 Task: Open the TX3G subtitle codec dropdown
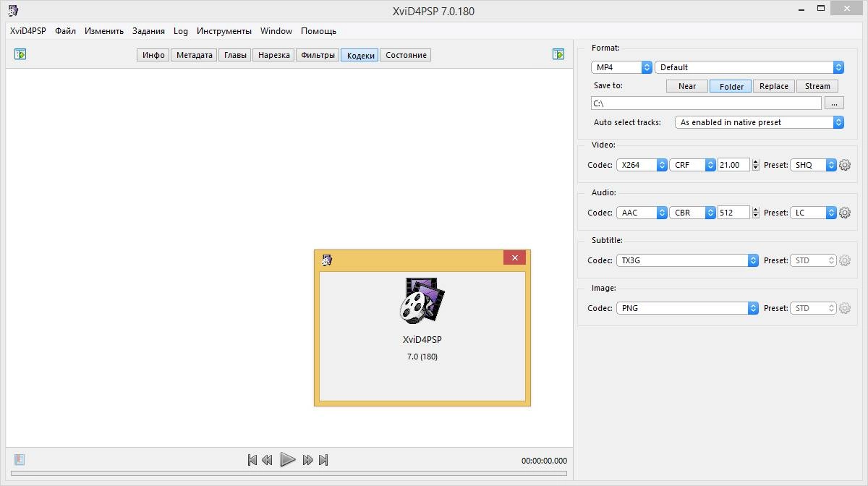point(687,260)
